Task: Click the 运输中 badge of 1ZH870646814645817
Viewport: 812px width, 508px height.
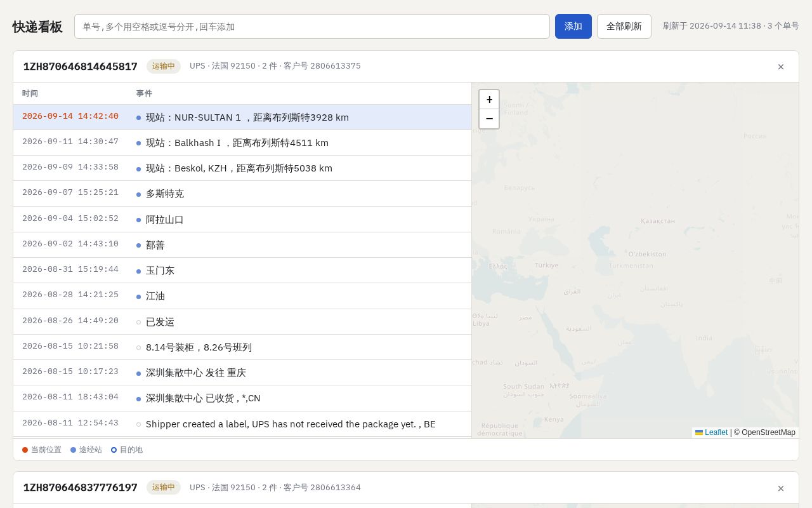Action: 164,66
